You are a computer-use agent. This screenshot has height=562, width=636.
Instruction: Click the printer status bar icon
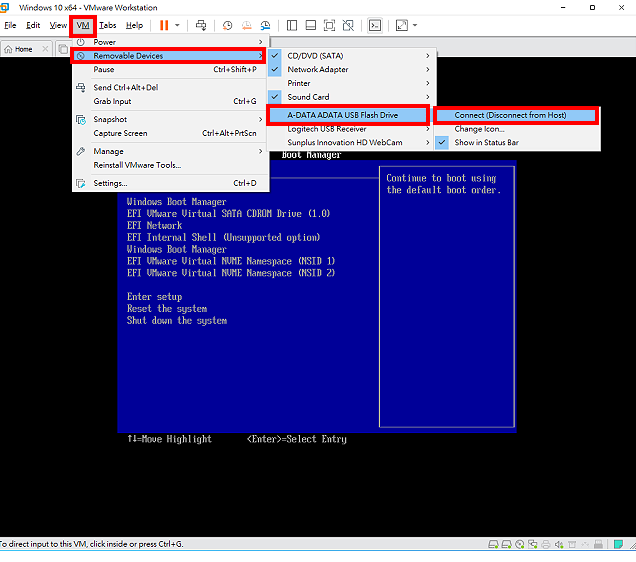[546, 544]
